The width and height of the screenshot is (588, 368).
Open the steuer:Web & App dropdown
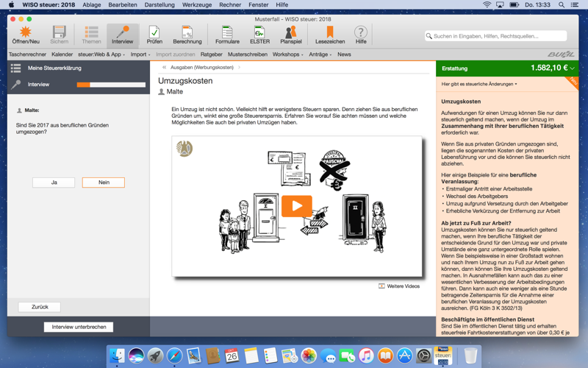[101, 54]
